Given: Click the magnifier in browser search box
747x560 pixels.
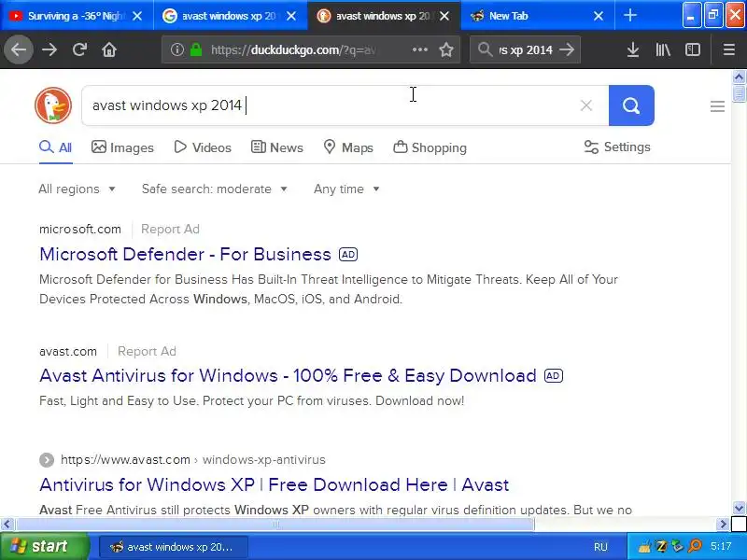Looking at the screenshot, I should pos(485,49).
